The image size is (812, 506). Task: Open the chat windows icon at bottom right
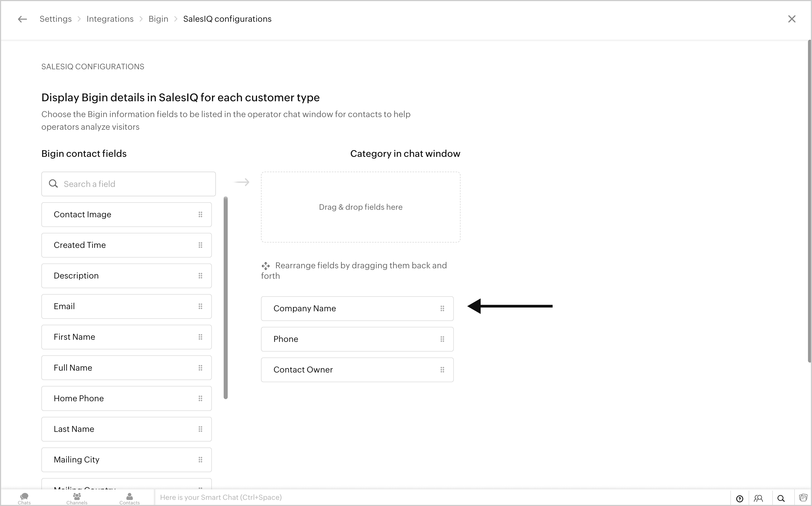(x=803, y=498)
